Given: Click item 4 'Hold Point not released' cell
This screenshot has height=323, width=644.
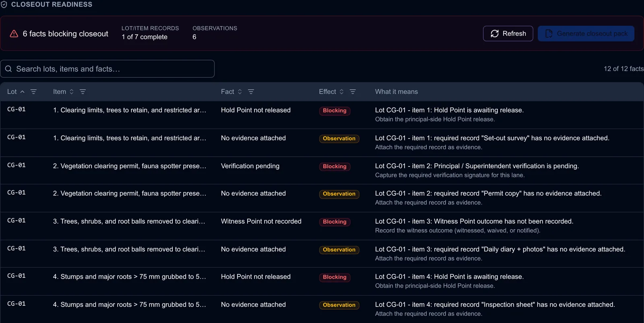Looking at the screenshot, I should (x=256, y=277).
